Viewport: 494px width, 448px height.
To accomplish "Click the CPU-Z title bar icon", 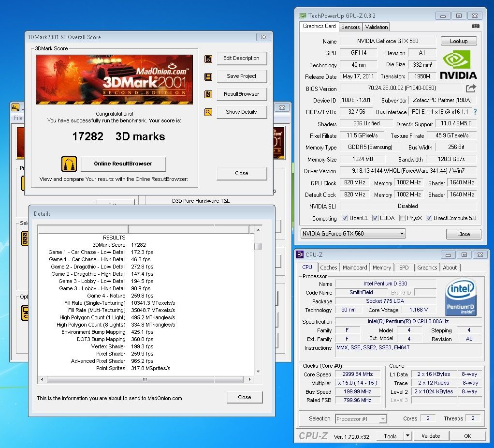I will click(300, 254).
